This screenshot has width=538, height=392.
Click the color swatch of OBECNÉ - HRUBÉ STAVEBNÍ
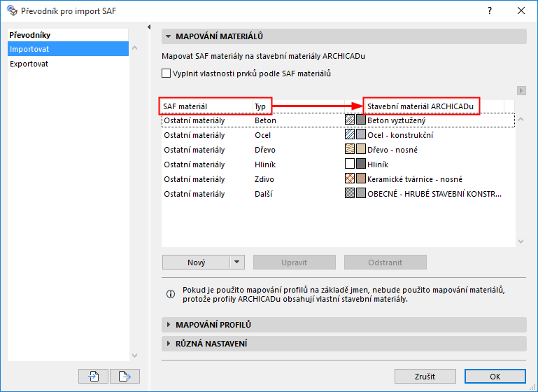(360, 193)
